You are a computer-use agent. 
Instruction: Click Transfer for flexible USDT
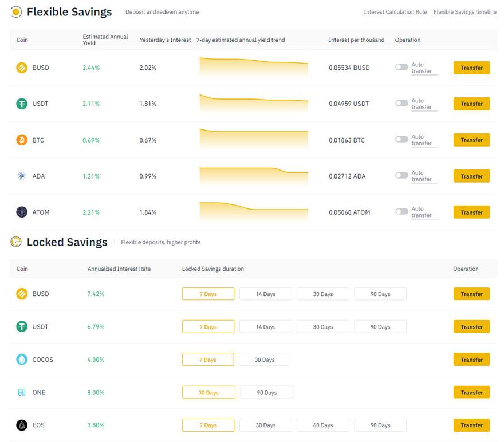pos(471,104)
